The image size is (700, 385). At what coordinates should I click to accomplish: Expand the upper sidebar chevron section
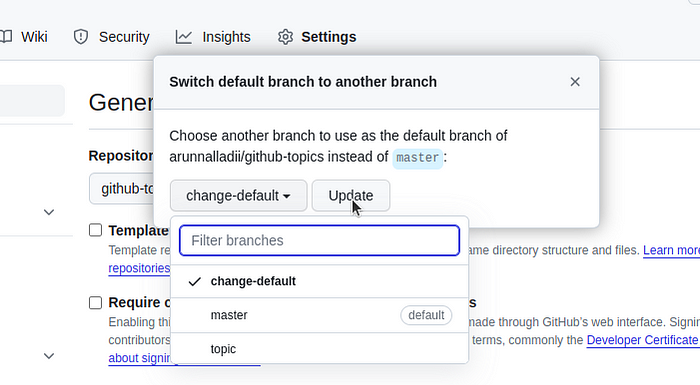point(49,212)
